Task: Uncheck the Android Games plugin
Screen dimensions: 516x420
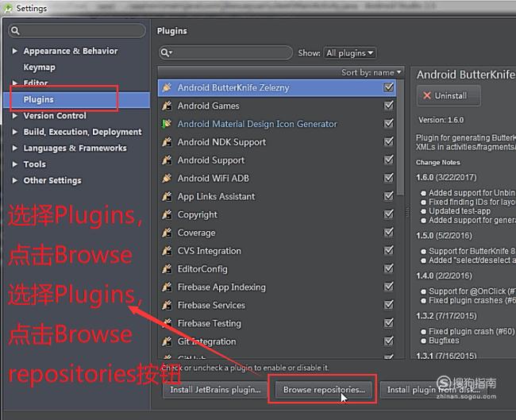Action: [x=389, y=106]
